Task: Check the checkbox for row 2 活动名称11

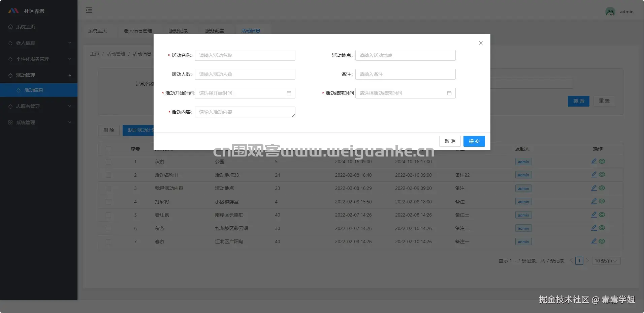Action: click(x=108, y=175)
